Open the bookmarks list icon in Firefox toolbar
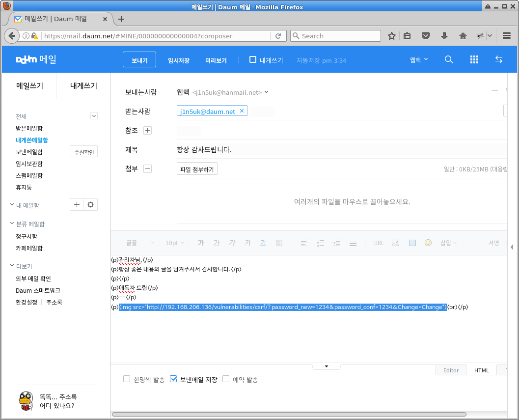 (407, 36)
